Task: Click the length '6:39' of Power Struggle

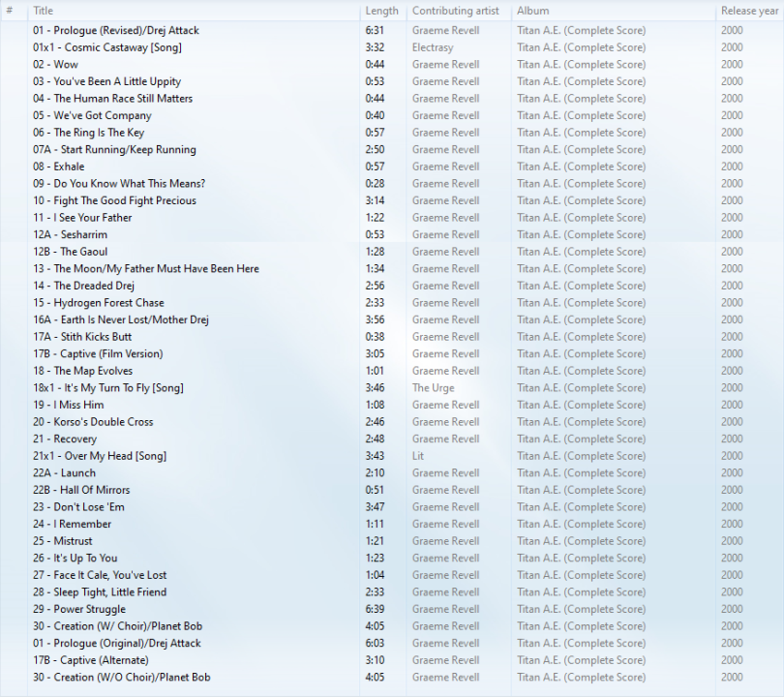Action: click(375, 609)
